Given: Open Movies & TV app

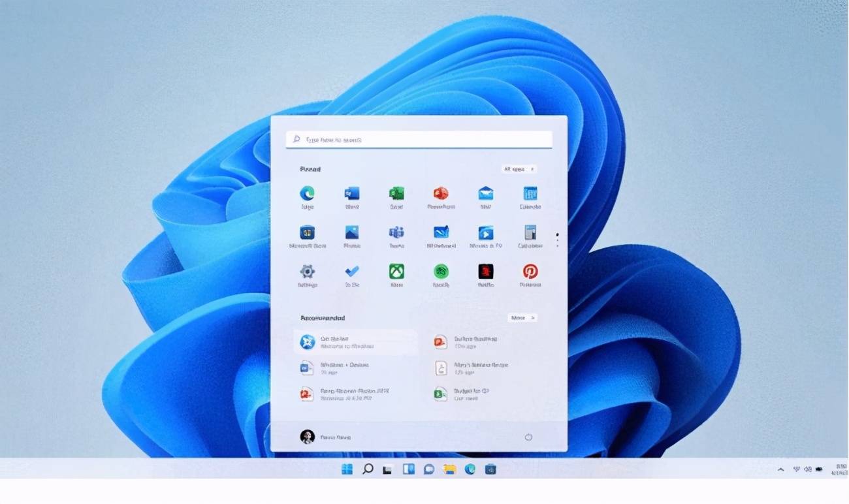Looking at the screenshot, I should (485, 232).
